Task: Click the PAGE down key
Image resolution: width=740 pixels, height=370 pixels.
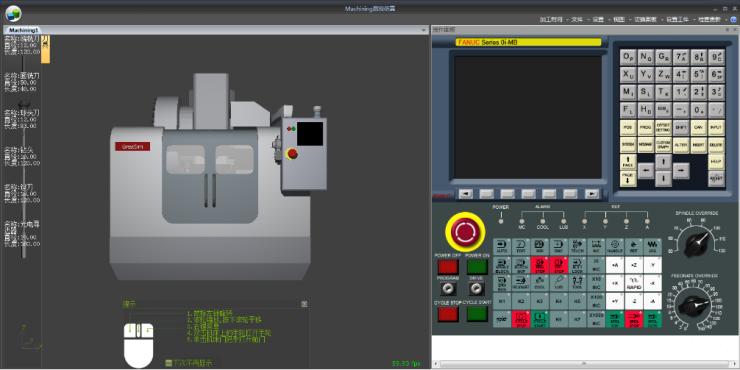Action: coord(628,178)
